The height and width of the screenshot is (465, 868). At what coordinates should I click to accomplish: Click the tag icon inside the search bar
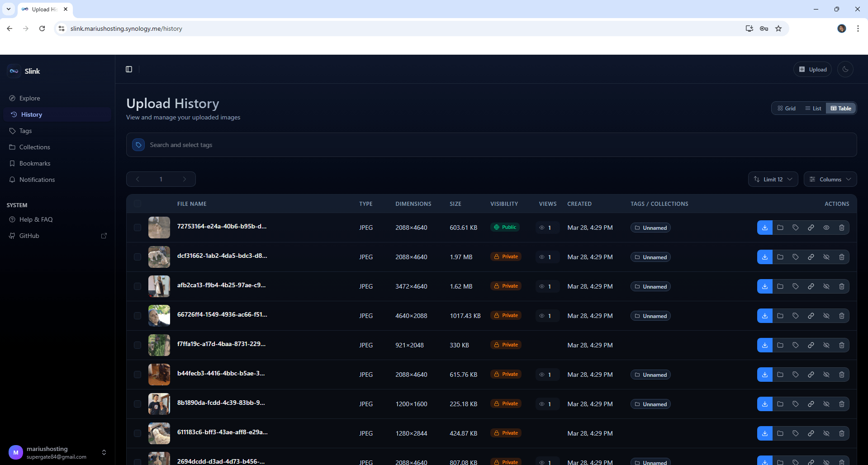(x=138, y=144)
